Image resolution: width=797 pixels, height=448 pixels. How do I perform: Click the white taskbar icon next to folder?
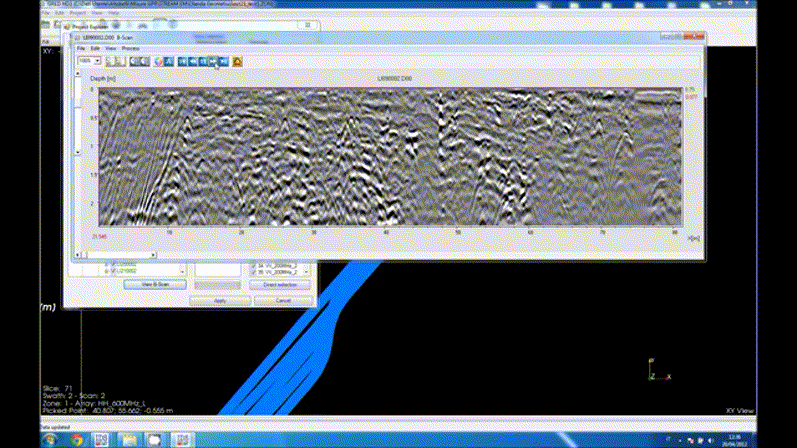[x=155, y=440]
